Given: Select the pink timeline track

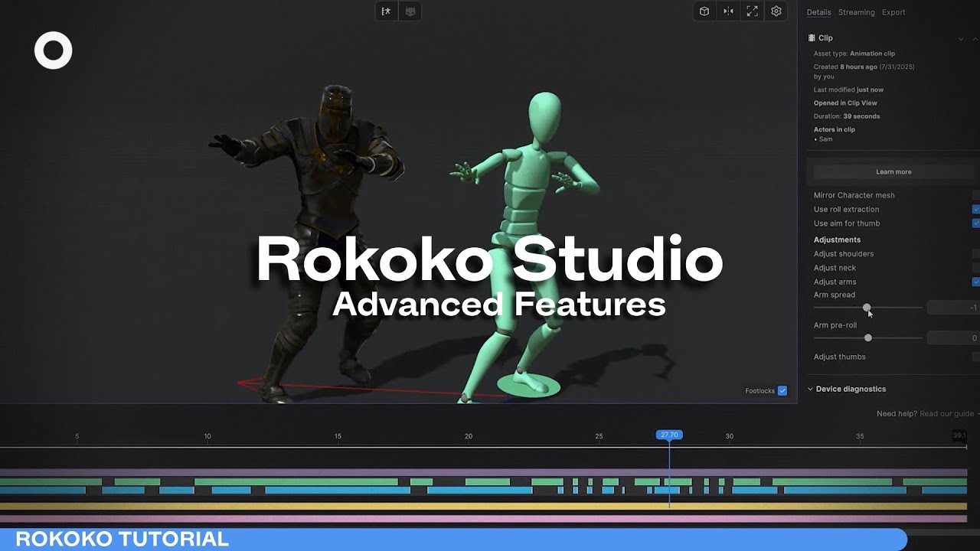Looking at the screenshot, I should coord(483,519).
